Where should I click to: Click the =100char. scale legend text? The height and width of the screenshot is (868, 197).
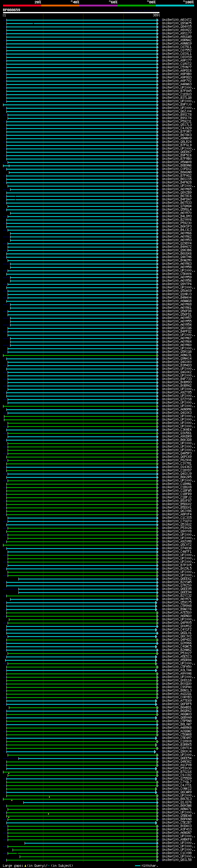click(150, 866)
